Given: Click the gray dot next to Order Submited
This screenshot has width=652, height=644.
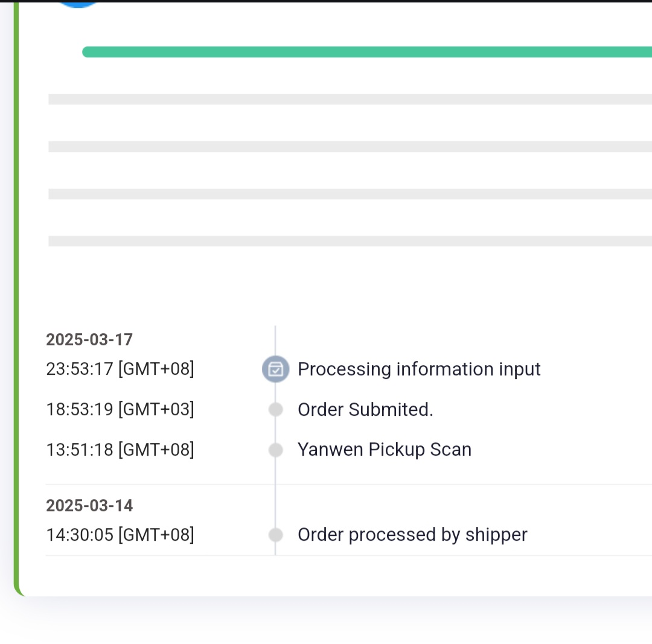Looking at the screenshot, I should tap(275, 410).
